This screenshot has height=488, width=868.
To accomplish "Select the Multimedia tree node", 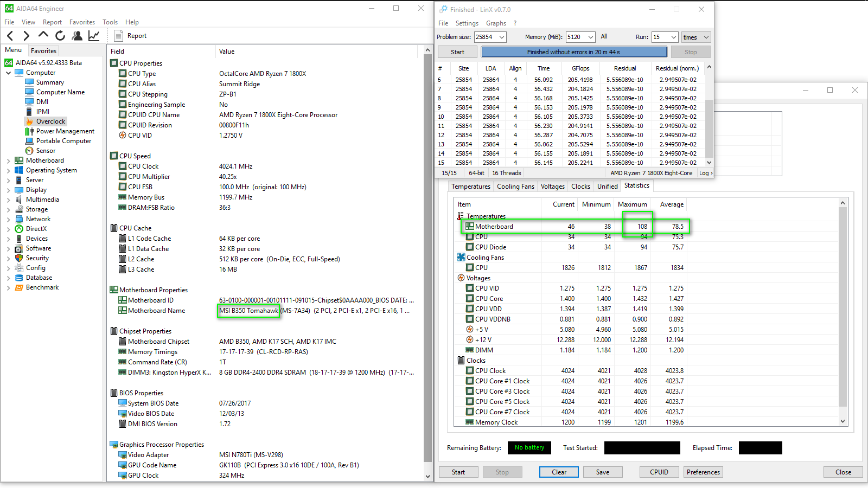I will click(x=42, y=200).
